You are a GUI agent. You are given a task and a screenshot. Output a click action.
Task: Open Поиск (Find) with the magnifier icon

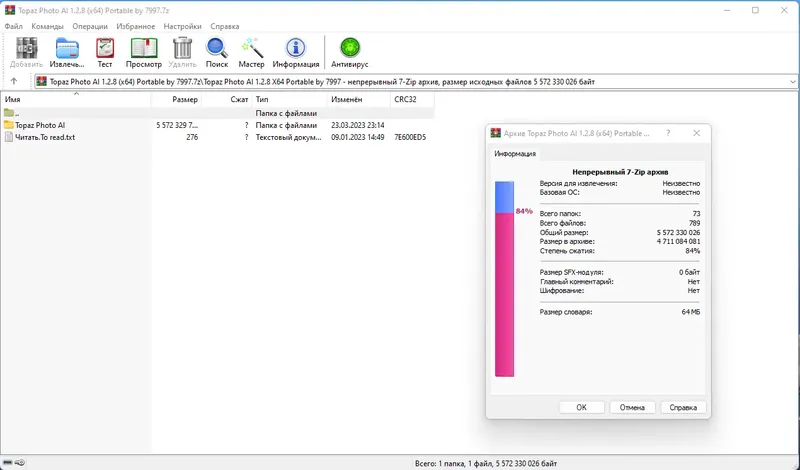217,48
